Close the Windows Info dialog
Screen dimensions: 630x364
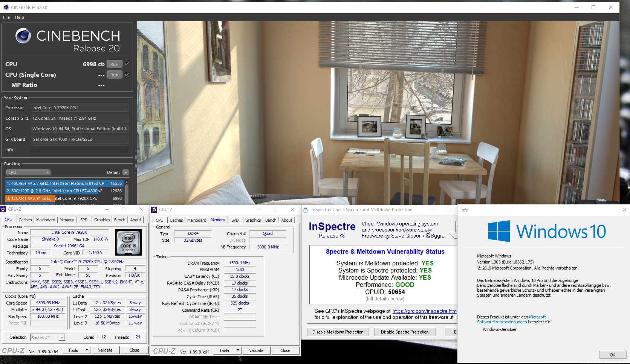coord(624,210)
